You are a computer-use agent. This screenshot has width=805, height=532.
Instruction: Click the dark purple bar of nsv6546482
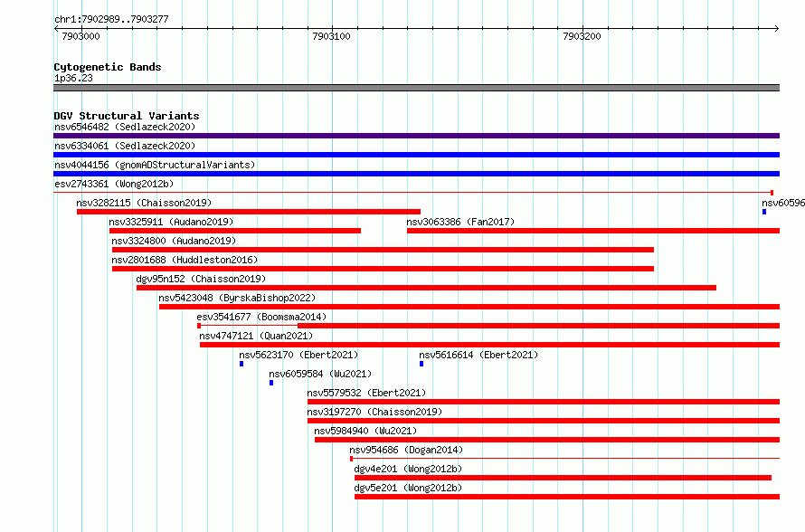point(416,136)
